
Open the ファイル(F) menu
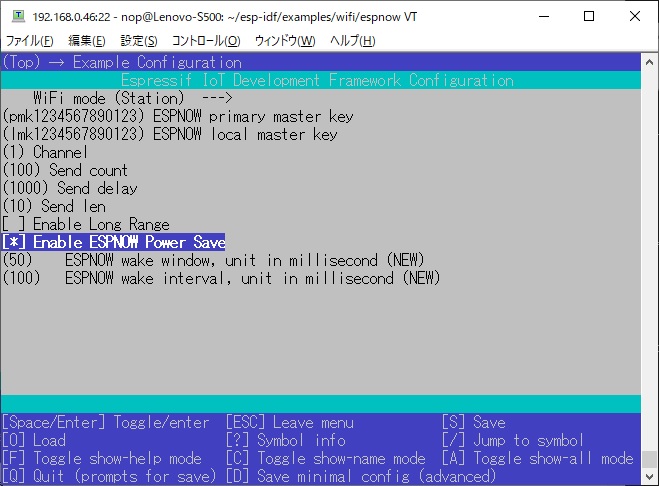[x=31, y=41]
